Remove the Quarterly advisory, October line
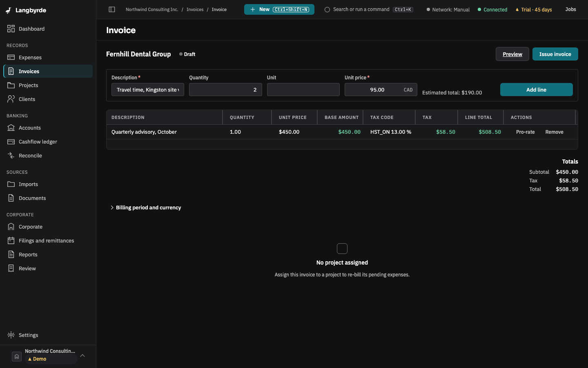 coord(555,132)
